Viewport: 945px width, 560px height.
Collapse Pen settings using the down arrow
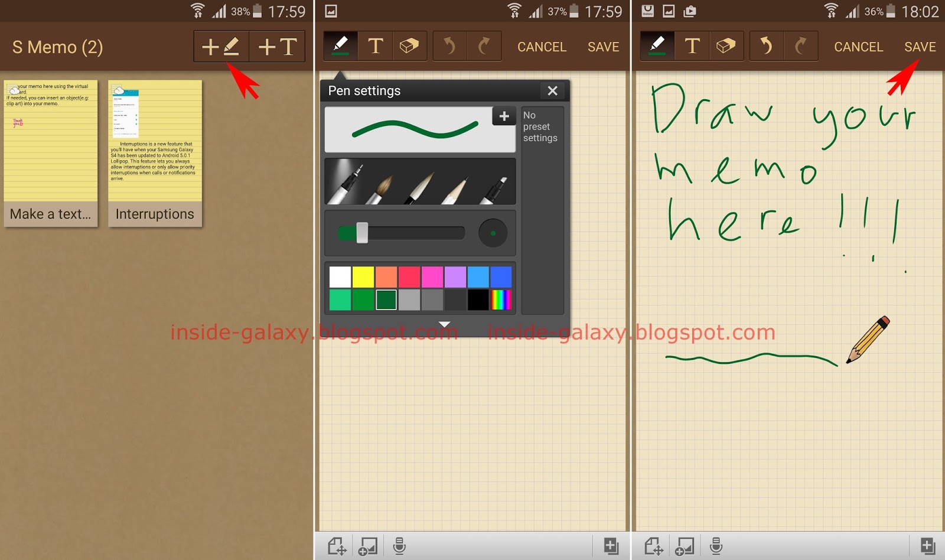tap(444, 324)
